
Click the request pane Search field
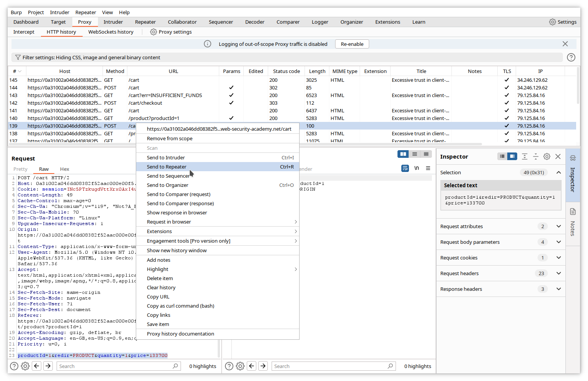pyautogui.click(x=115, y=366)
